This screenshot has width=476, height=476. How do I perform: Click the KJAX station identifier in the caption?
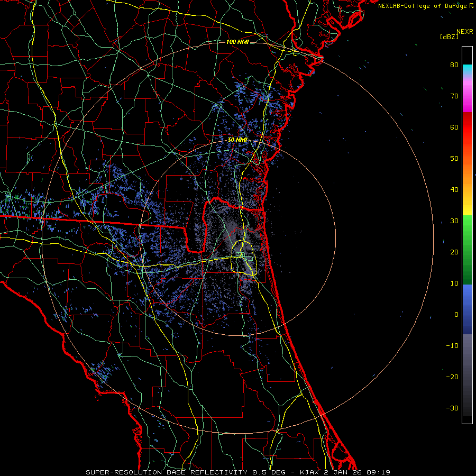coord(310,472)
